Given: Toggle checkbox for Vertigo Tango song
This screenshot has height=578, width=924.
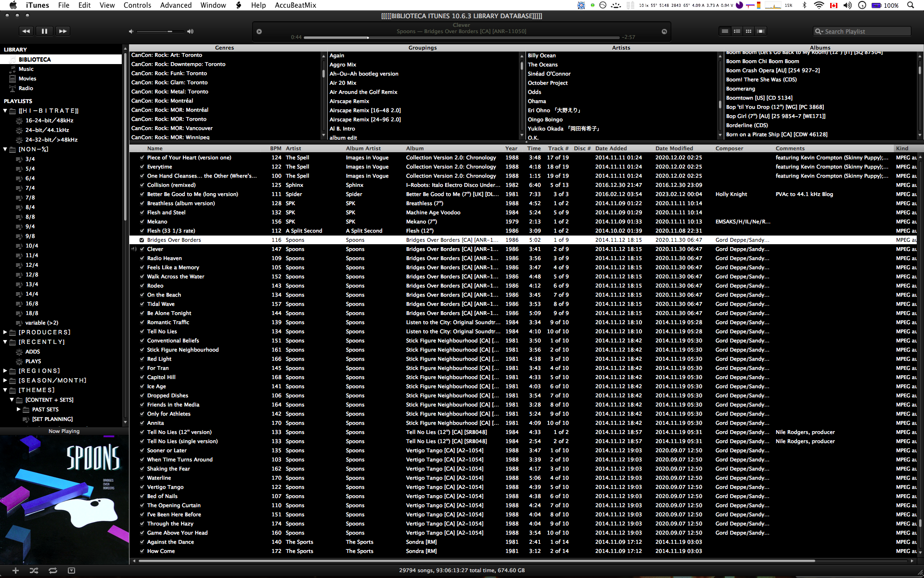Looking at the screenshot, I should pyautogui.click(x=142, y=487).
